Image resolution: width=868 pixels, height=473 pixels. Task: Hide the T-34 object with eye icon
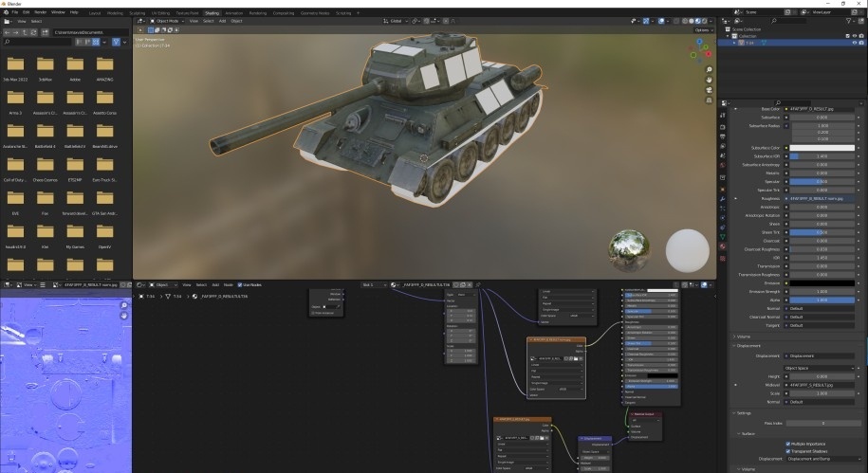point(854,43)
